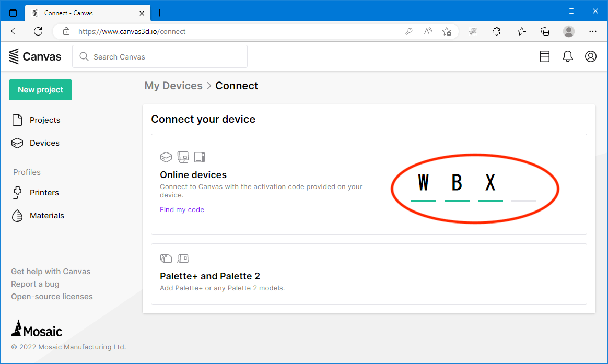Click the Canvas Hub device icon
This screenshot has height=364, width=608.
coord(166,157)
